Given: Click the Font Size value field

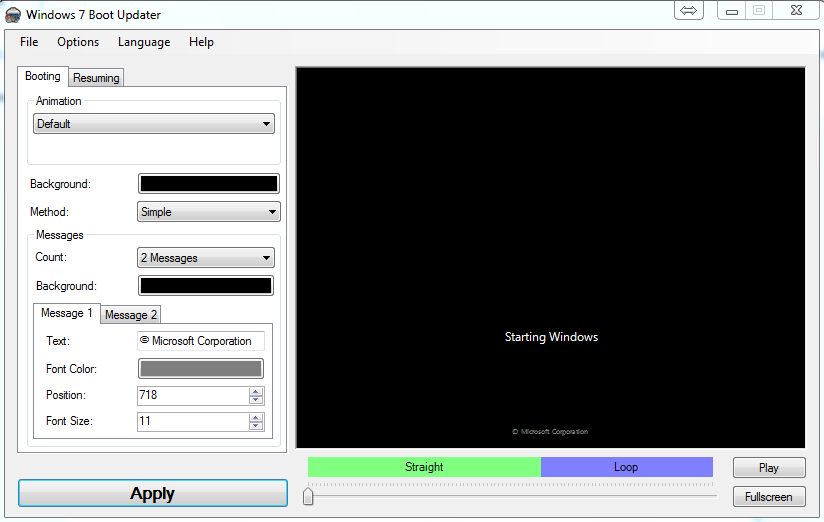Looking at the screenshot, I should (x=193, y=421).
